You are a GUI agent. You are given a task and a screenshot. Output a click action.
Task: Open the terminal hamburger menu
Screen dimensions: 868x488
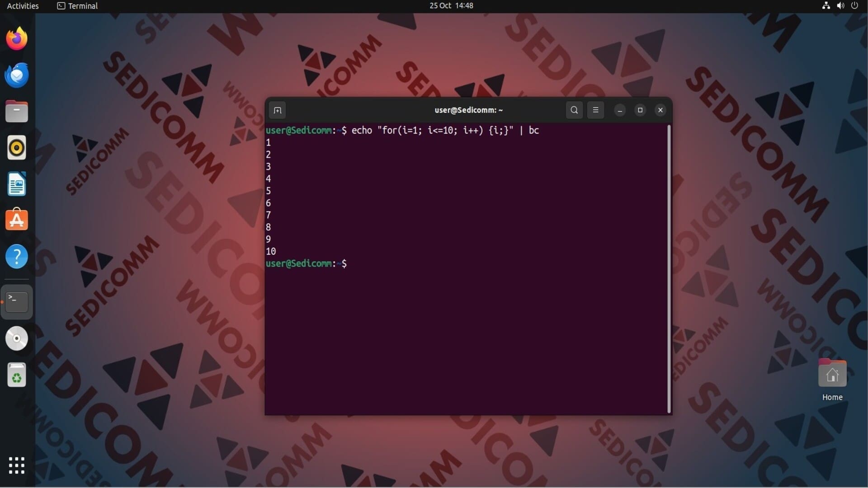pos(595,110)
